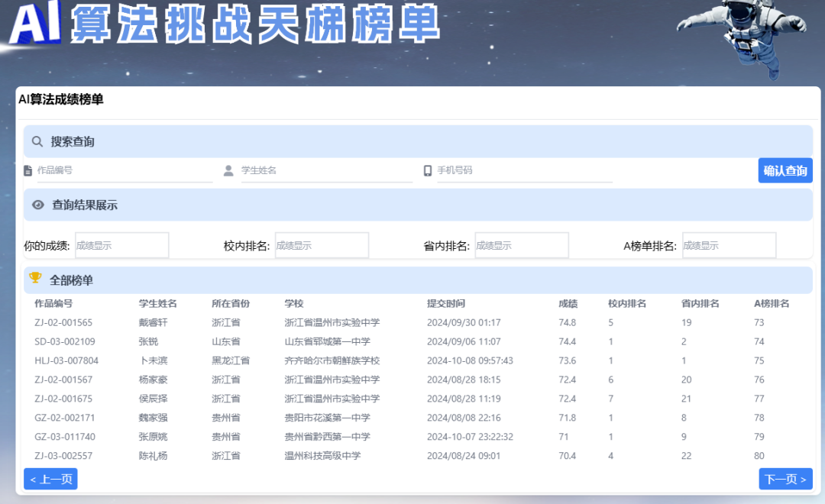Click the person icon before 学生姓名 field
Viewport: 825px width, 504px height.
pyautogui.click(x=228, y=170)
